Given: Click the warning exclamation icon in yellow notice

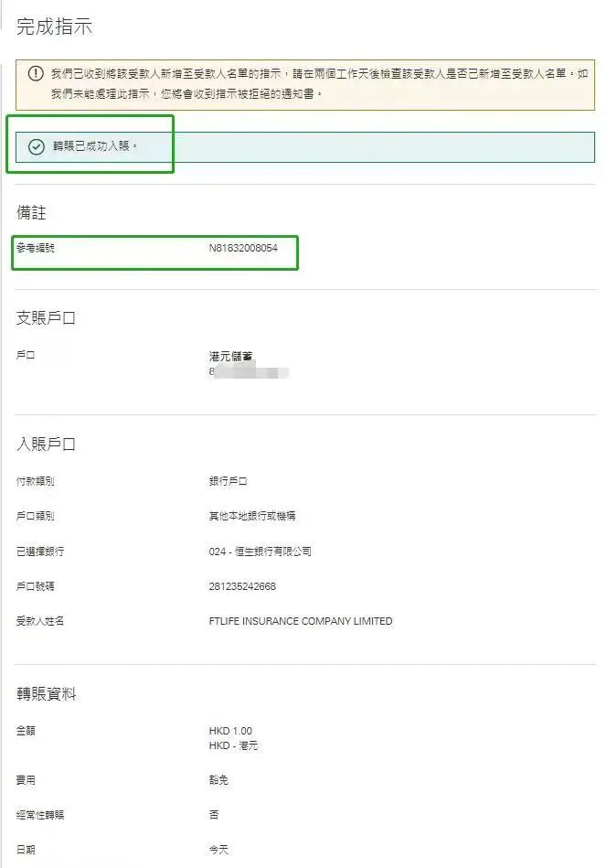Looking at the screenshot, I should click(x=36, y=73).
